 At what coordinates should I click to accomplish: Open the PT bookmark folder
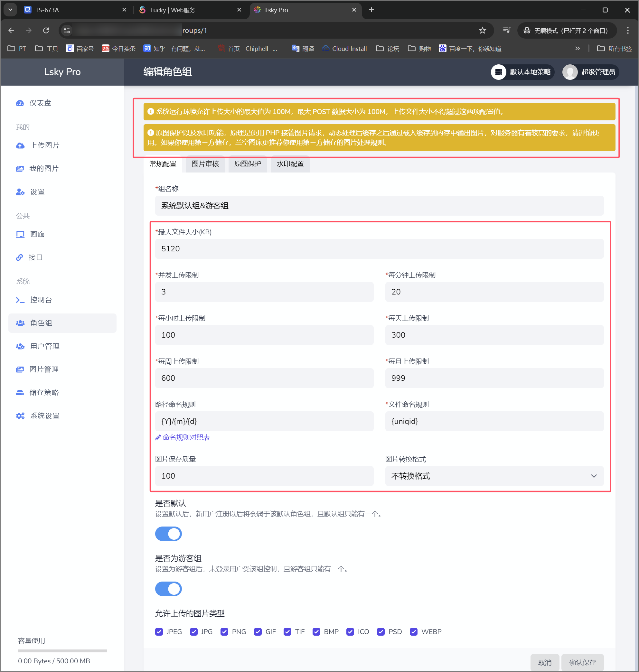tap(17, 49)
